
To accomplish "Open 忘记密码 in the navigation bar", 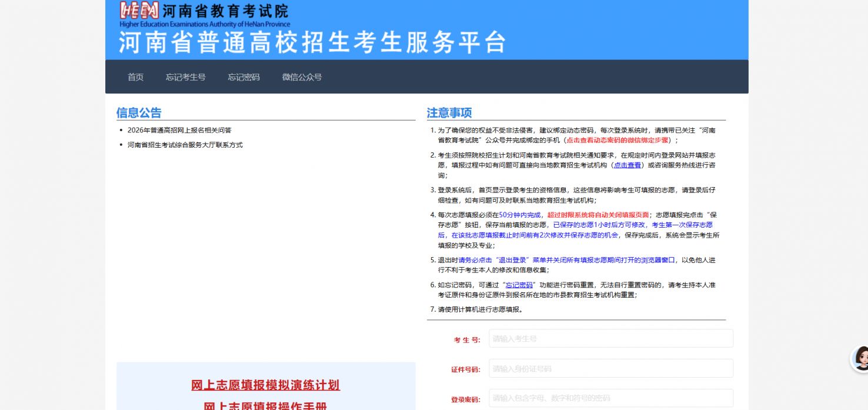I will (x=244, y=77).
